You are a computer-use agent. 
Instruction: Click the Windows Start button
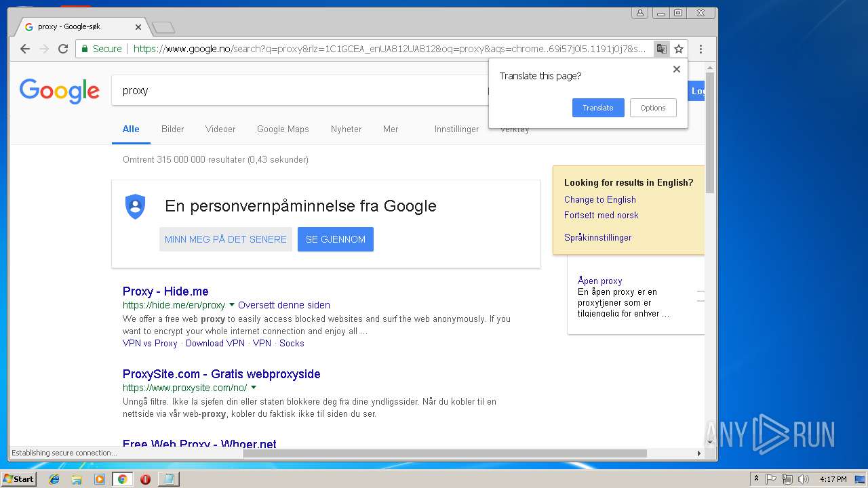[x=19, y=479]
